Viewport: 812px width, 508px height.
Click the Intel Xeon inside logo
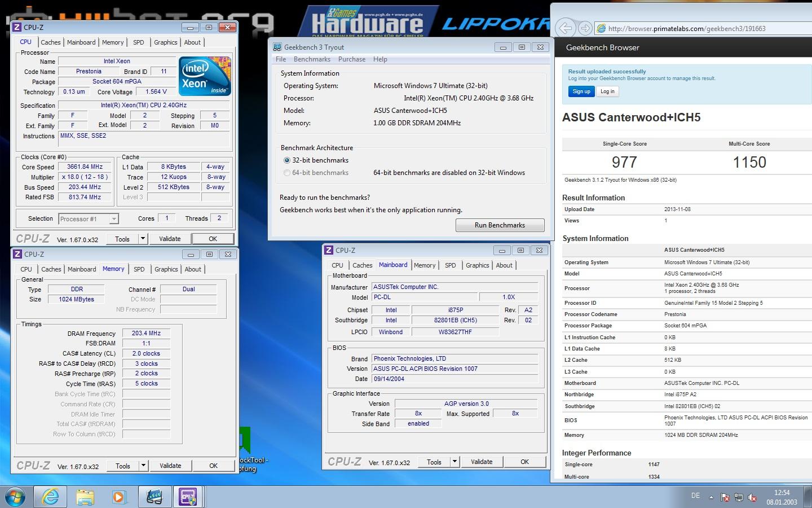[205, 76]
